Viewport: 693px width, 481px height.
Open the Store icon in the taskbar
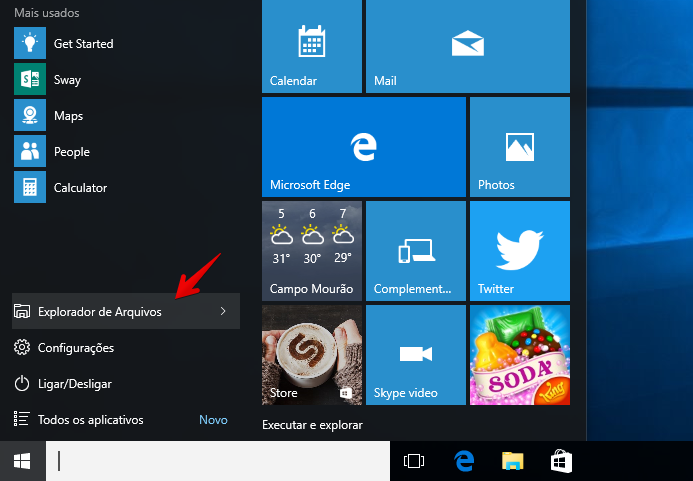[x=561, y=461]
